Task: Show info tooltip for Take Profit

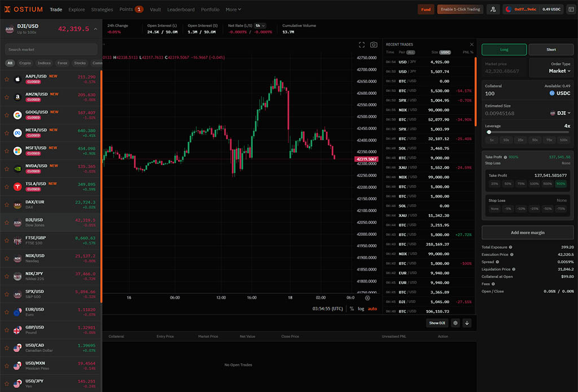Action: [x=505, y=157]
